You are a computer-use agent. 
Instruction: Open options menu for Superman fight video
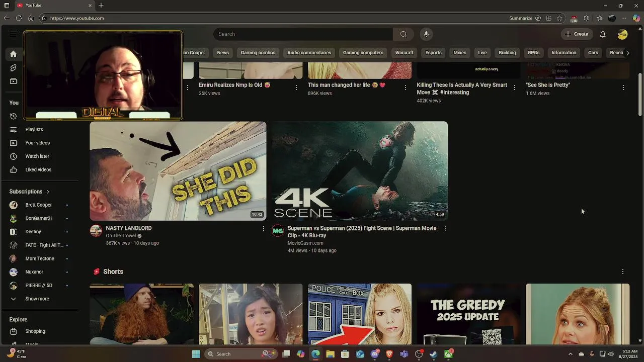[x=445, y=229]
